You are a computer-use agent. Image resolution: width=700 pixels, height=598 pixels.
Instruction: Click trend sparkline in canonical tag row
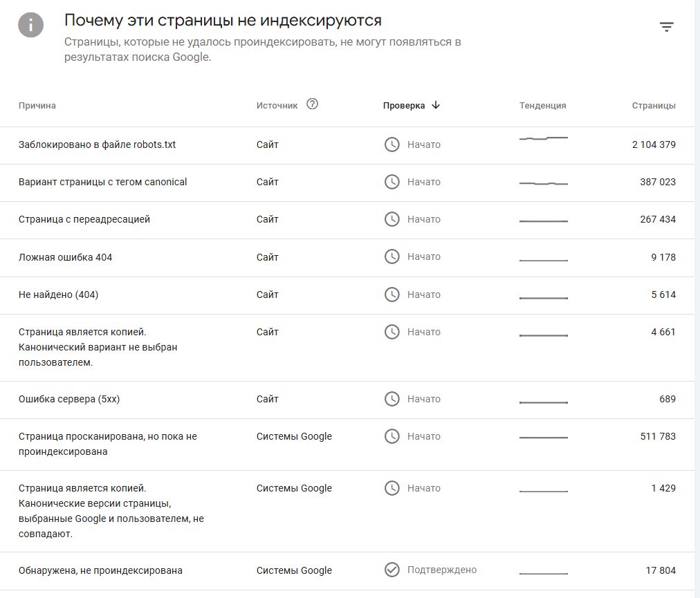[x=543, y=183]
